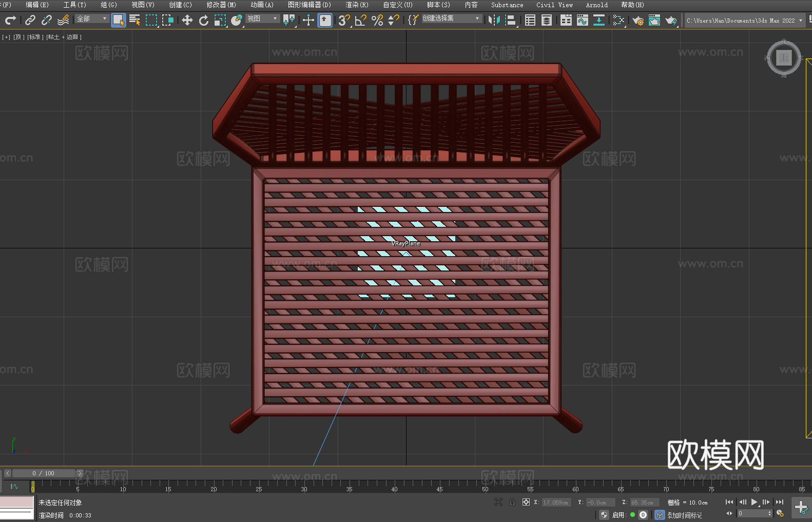
Task: Open the Arnold menu
Action: (x=596, y=5)
